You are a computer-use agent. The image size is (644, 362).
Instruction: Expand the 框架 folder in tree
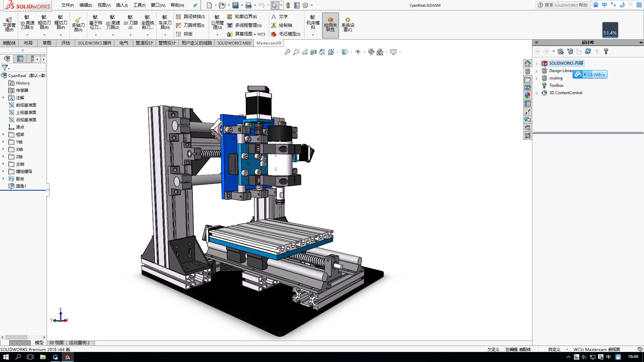click(x=3, y=134)
